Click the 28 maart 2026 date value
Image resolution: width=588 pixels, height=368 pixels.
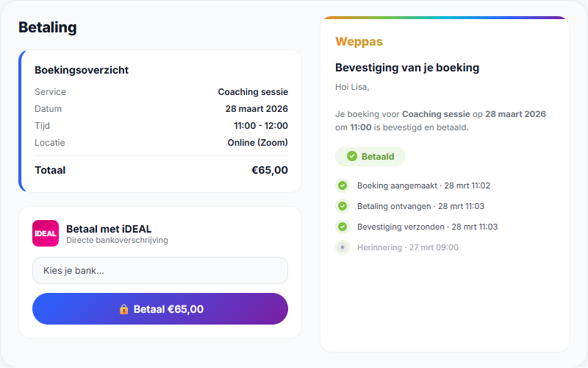[257, 109]
